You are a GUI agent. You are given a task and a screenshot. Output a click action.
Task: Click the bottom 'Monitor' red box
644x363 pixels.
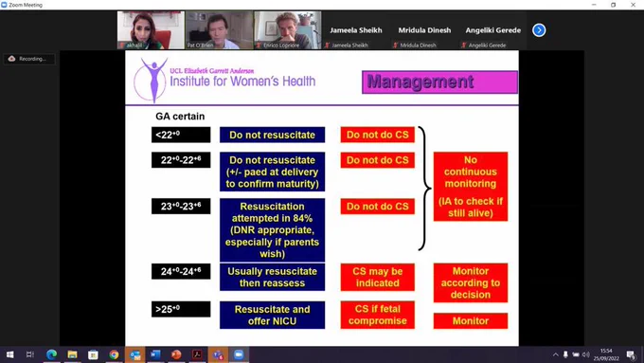[471, 321]
